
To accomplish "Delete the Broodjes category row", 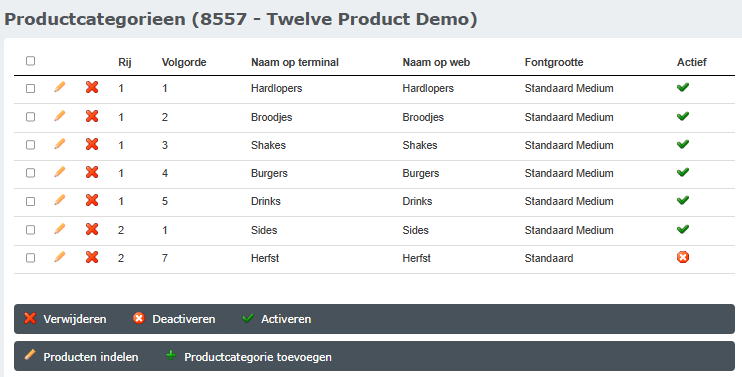I will pyautogui.click(x=92, y=116).
